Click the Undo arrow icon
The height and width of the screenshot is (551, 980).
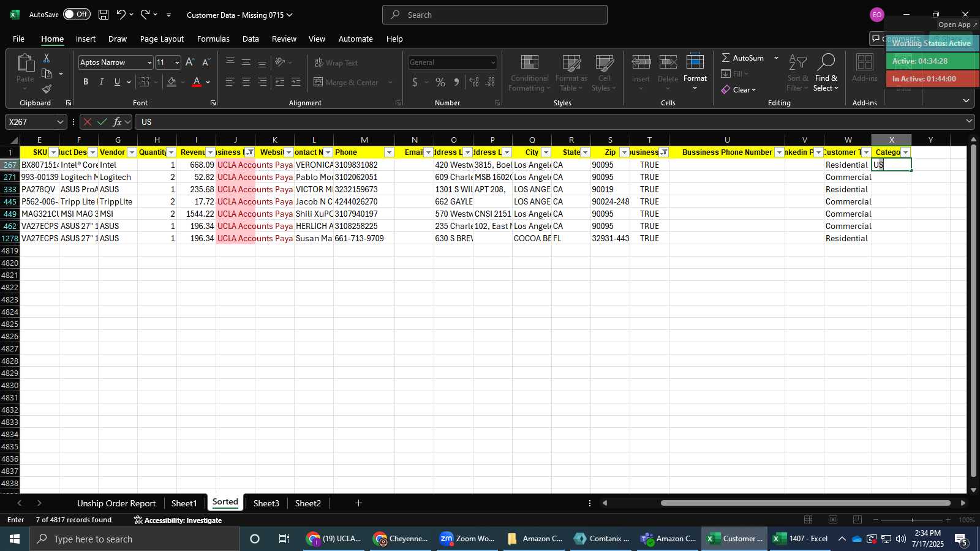(x=121, y=14)
